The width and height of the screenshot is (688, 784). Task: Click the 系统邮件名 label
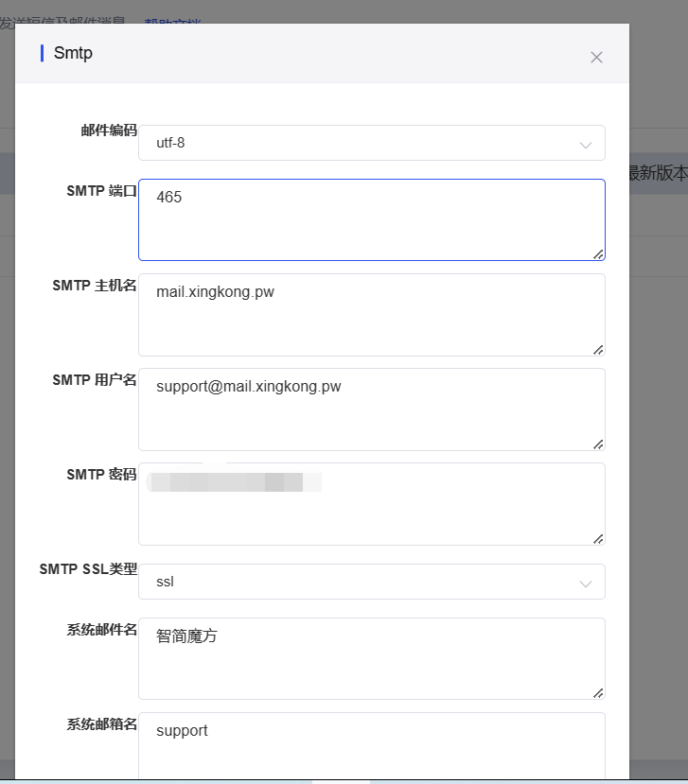click(101, 630)
